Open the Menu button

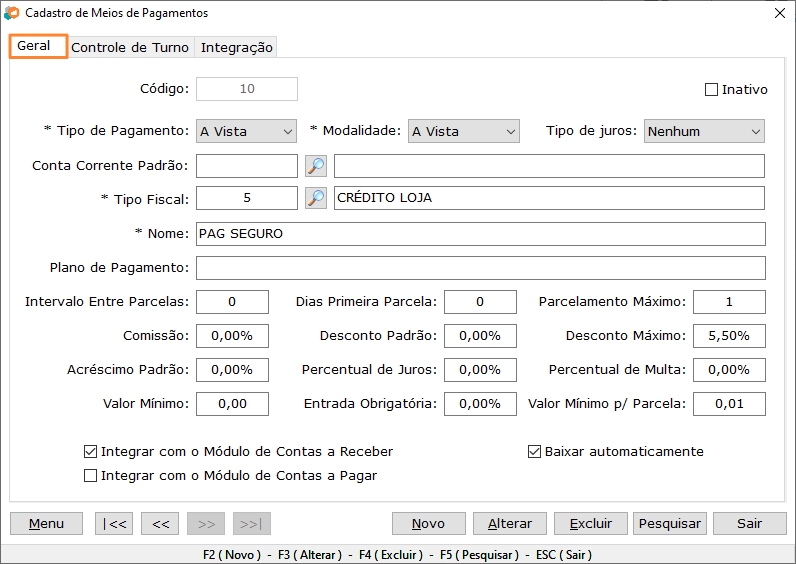pos(46,524)
